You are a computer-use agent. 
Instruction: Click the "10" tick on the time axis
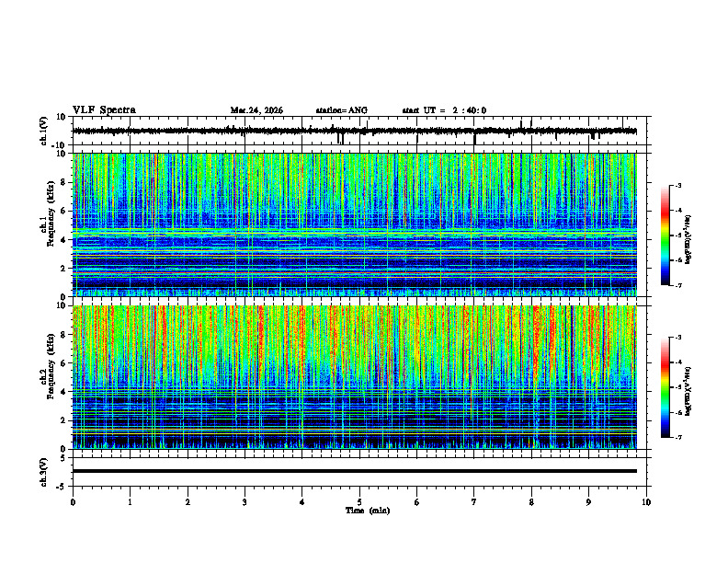pyautogui.click(x=646, y=502)
